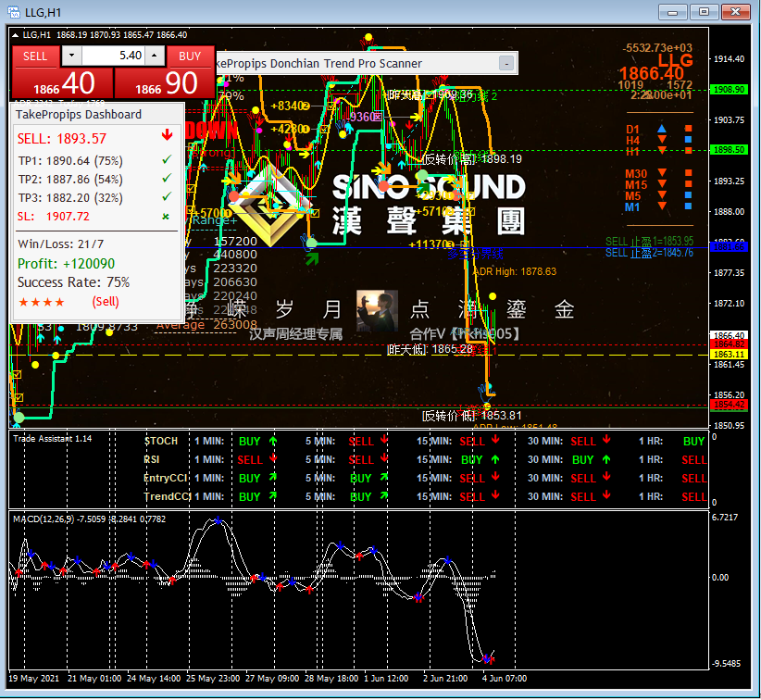
Task: Click the TrendCCI 1 MIN BUY arrow
Action: point(273,495)
